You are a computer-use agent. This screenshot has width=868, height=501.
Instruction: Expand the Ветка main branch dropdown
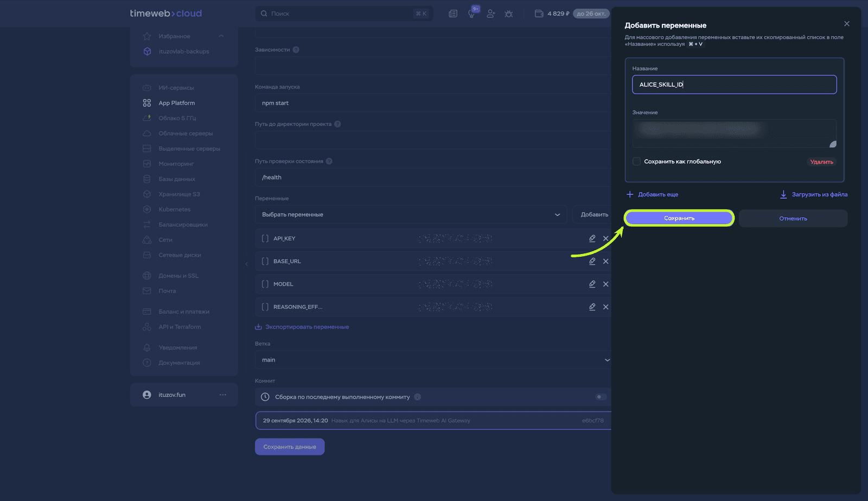click(433, 360)
